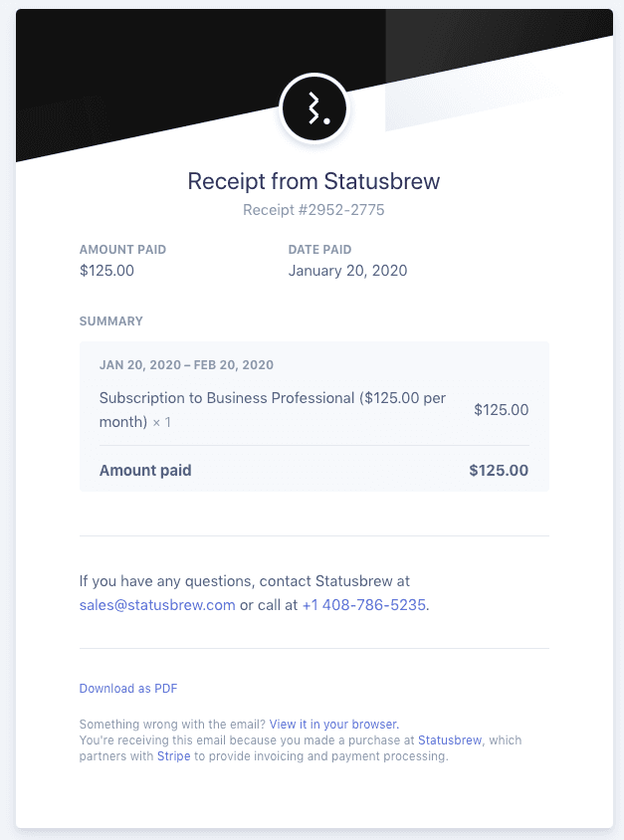
Task: Click the SUMMARY section label
Action: (x=111, y=321)
